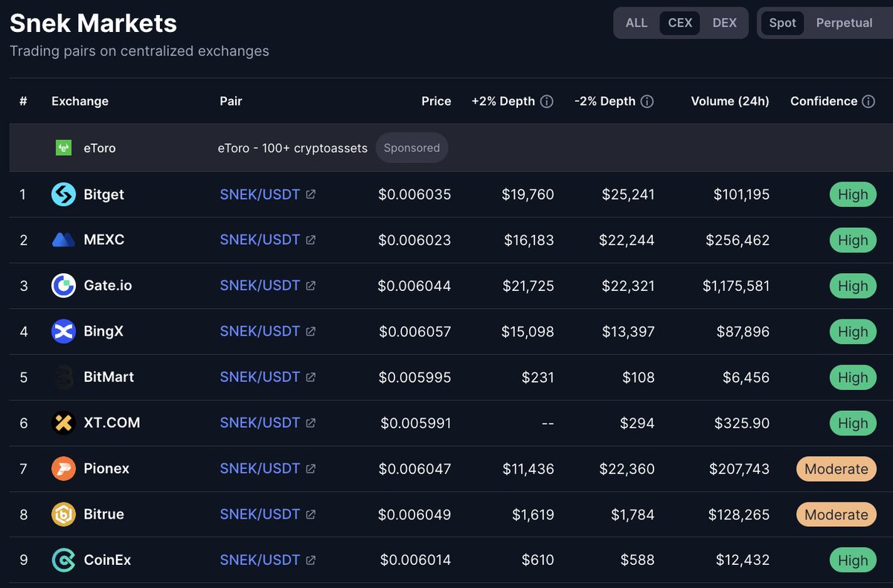Click the Gate.io exchange logo
893x588 pixels.
pyautogui.click(x=63, y=286)
